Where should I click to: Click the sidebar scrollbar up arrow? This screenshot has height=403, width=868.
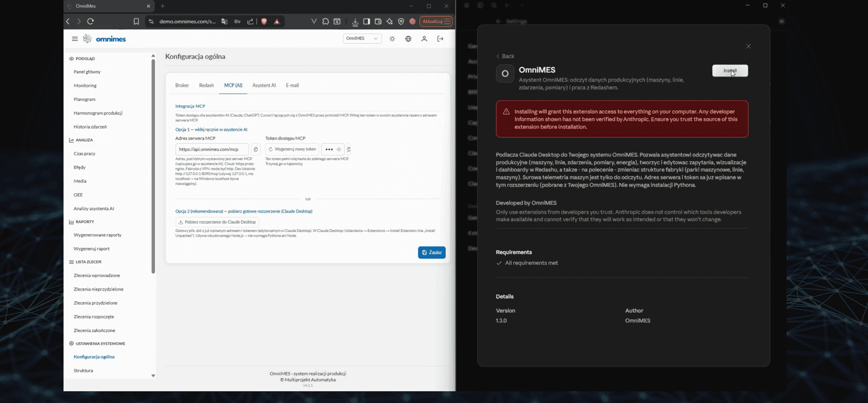[153, 55]
